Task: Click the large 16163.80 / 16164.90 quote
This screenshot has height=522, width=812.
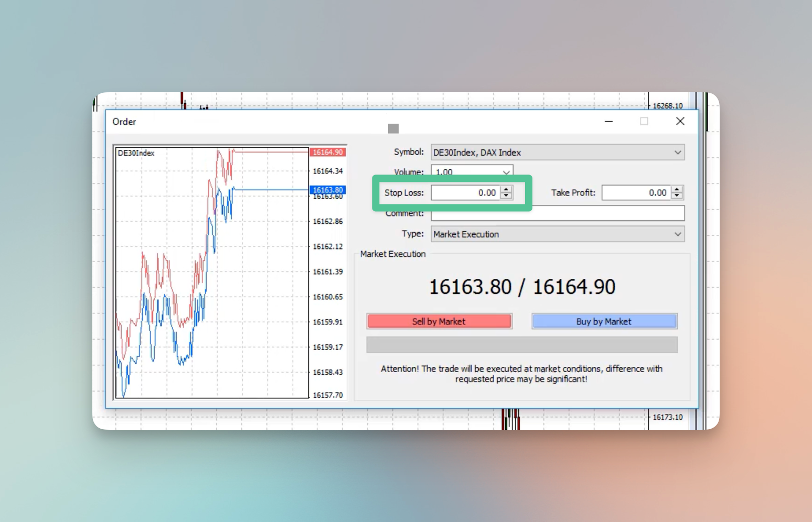Action: 522,287
